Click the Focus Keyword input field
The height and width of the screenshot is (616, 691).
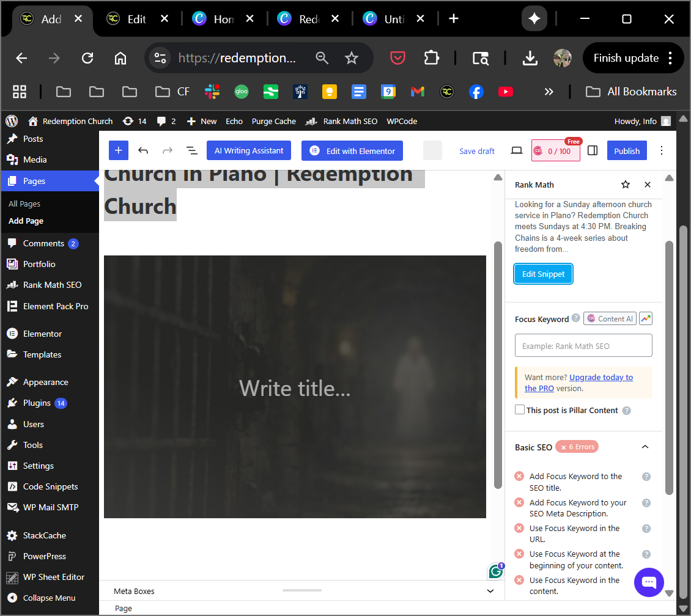tap(583, 346)
